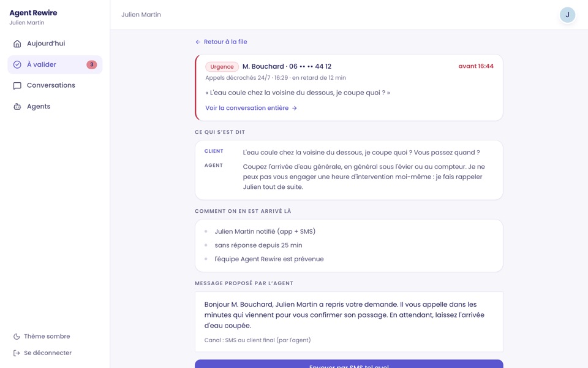Toggle Thème sombre
Screen dimensions: 588x368
coord(41,337)
